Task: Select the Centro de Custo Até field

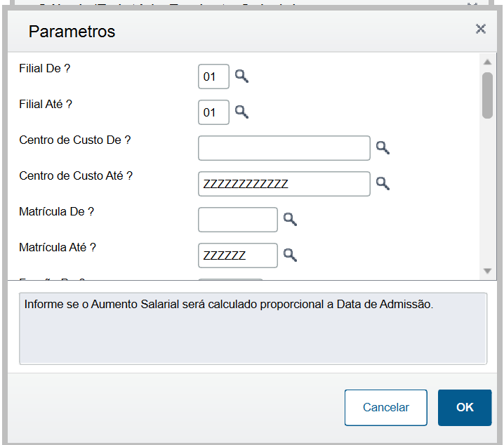Action: [284, 184]
